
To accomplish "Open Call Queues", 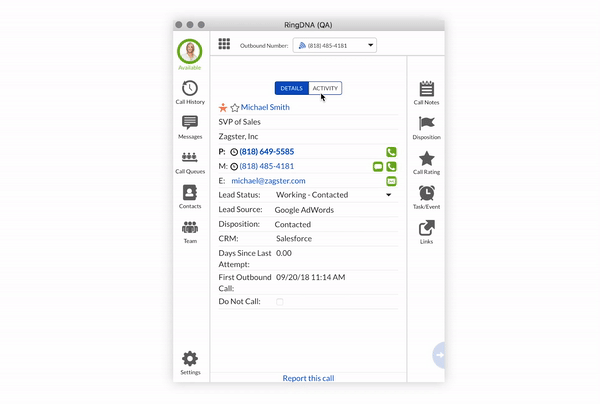I will coord(190,162).
